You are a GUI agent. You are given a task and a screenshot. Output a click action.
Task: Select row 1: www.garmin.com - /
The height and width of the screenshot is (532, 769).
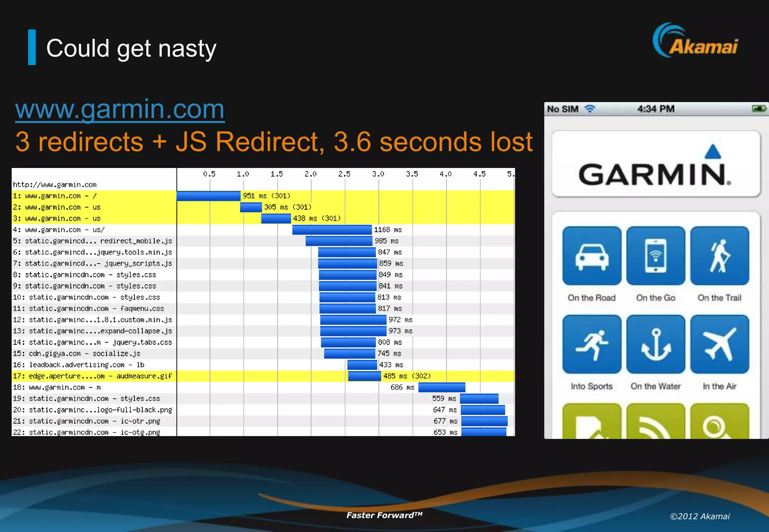[263, 196]
